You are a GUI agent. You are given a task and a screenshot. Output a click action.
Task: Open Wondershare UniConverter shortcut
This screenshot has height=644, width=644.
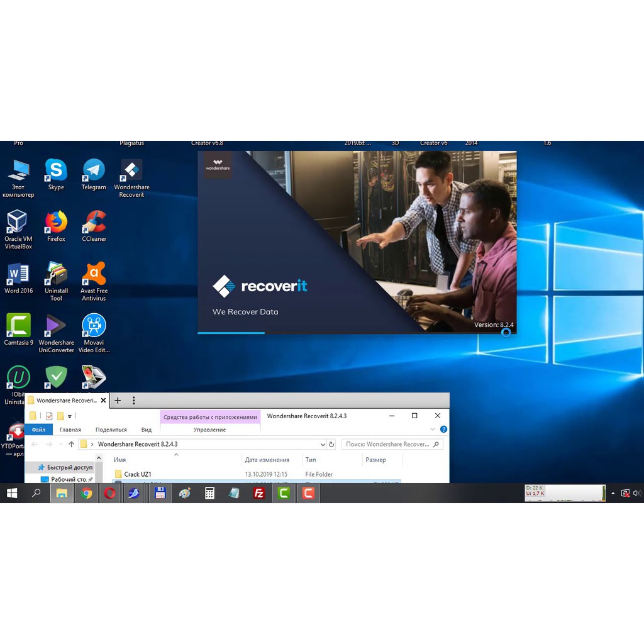(x=56, y=333)
